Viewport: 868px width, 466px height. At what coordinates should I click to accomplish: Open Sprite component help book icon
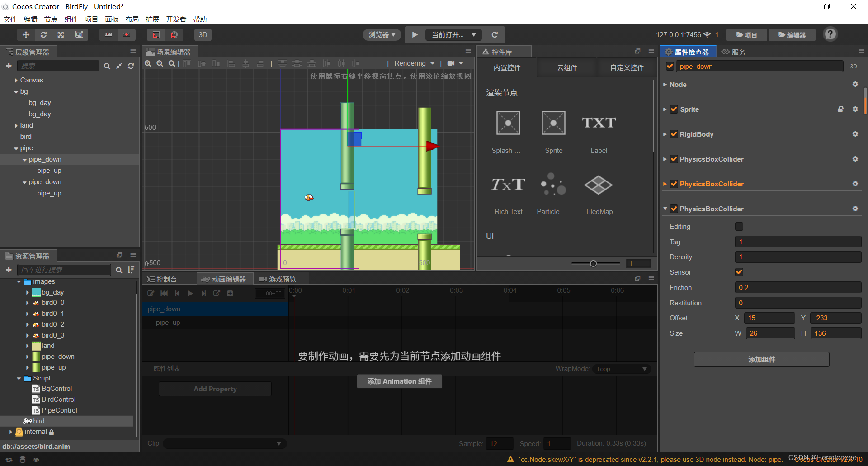tap(840, 109)
